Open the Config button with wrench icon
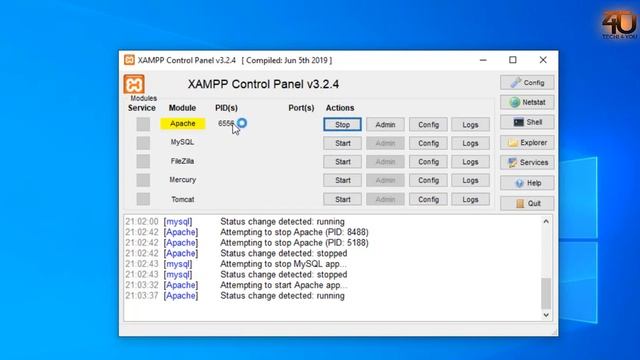The width and height of the screenshot is (640, 360). pyautogui.click(x=527, y=82)
